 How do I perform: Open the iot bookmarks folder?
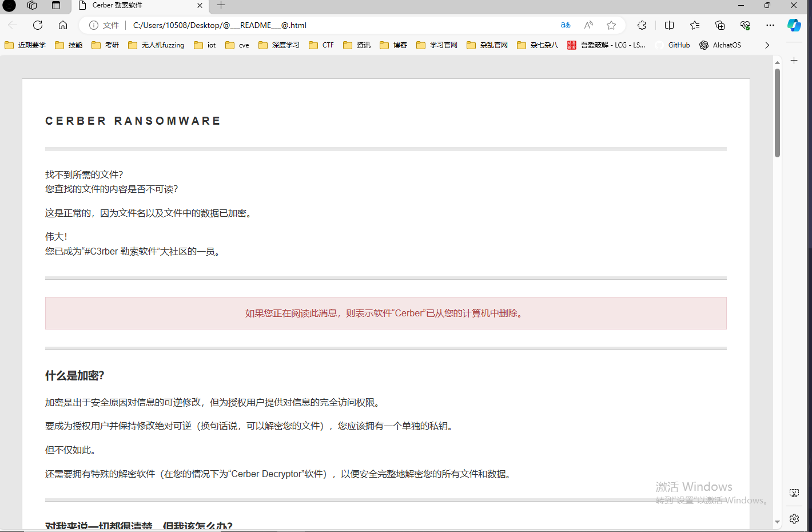(205, 45)
